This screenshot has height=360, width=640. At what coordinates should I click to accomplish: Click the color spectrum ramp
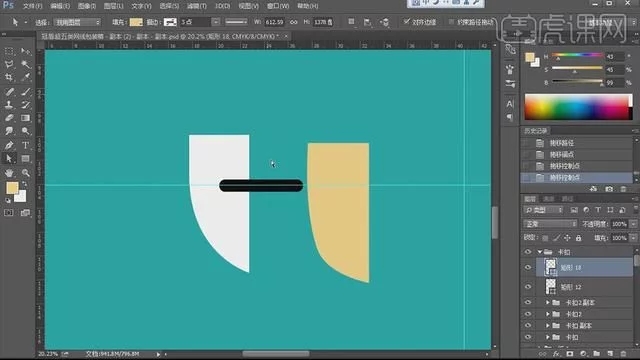pyautogui.click(x=578, y=107)
